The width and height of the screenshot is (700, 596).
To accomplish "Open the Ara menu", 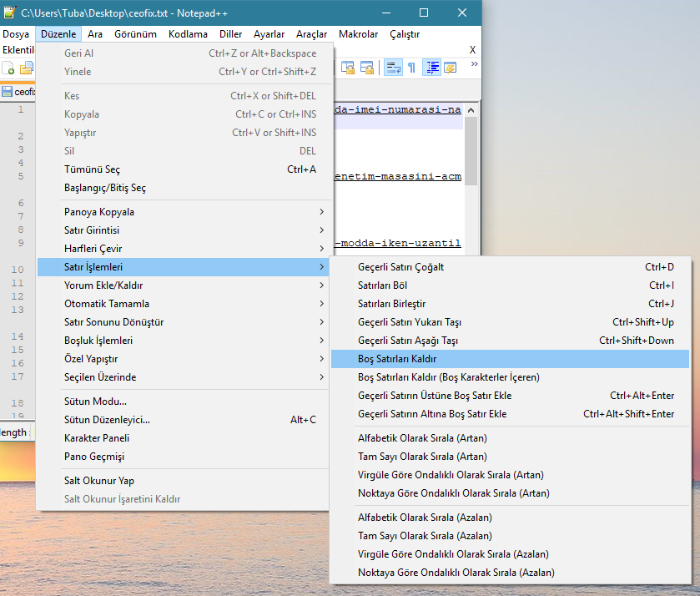I will tap(94, 34).
